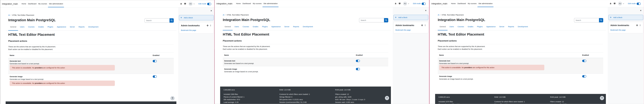644x104 pixels.
Task: Open notifications bell in the right page
Action: [610, 3]
